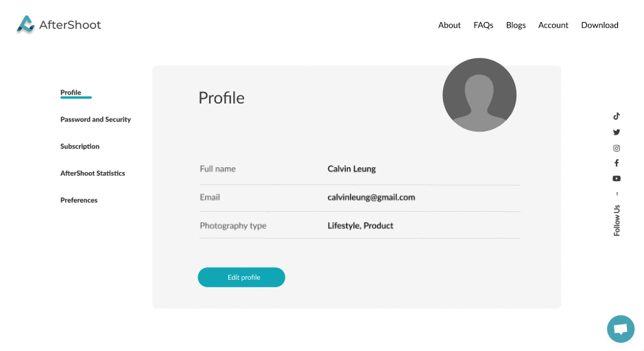
Task: Open the Facebook social link
Action: click(617, 163)
